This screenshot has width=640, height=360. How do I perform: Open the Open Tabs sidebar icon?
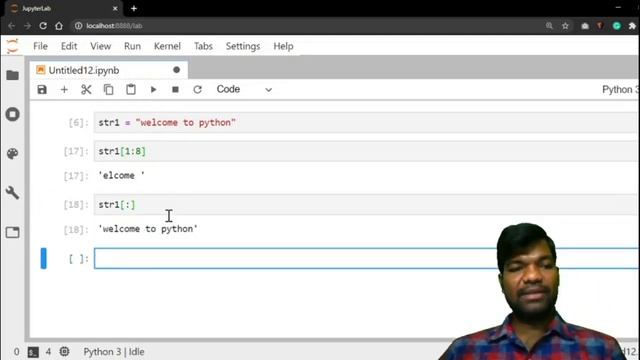[x=13, y=232]
